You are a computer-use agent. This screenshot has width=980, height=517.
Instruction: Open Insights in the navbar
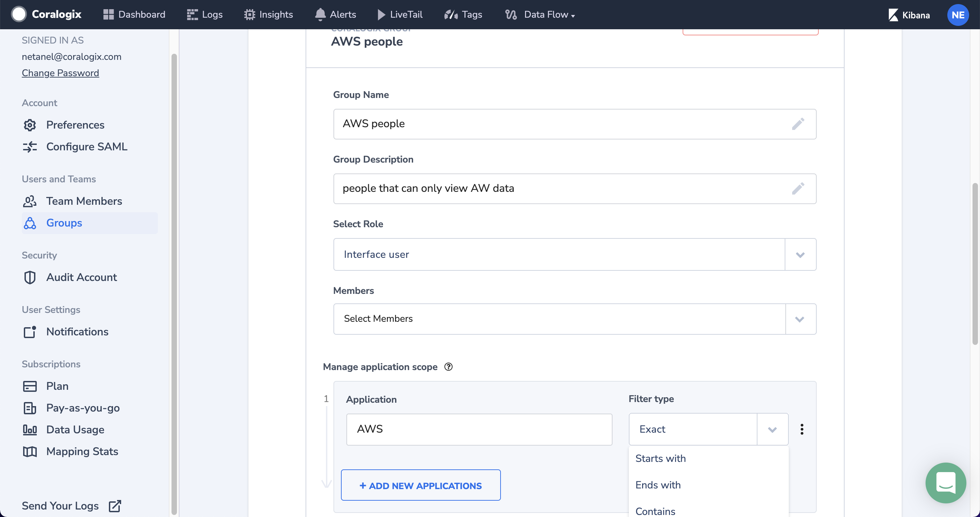(268, 14)
